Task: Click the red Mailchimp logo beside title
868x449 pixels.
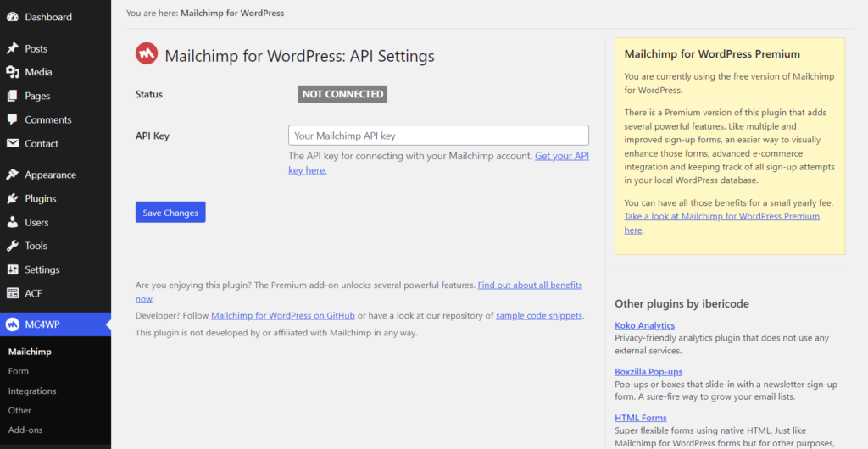Action: [x=147, y=54]
